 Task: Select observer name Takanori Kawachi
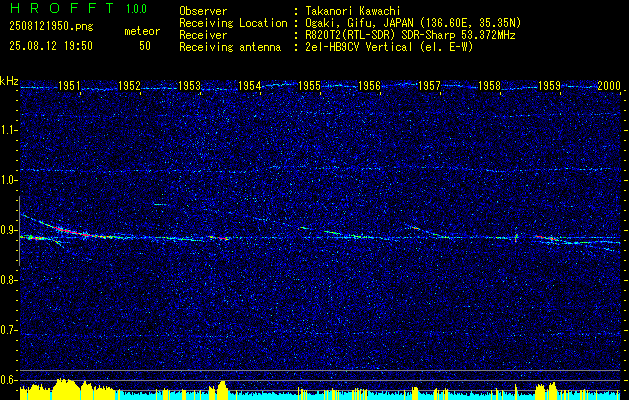[x=352, y=11]
